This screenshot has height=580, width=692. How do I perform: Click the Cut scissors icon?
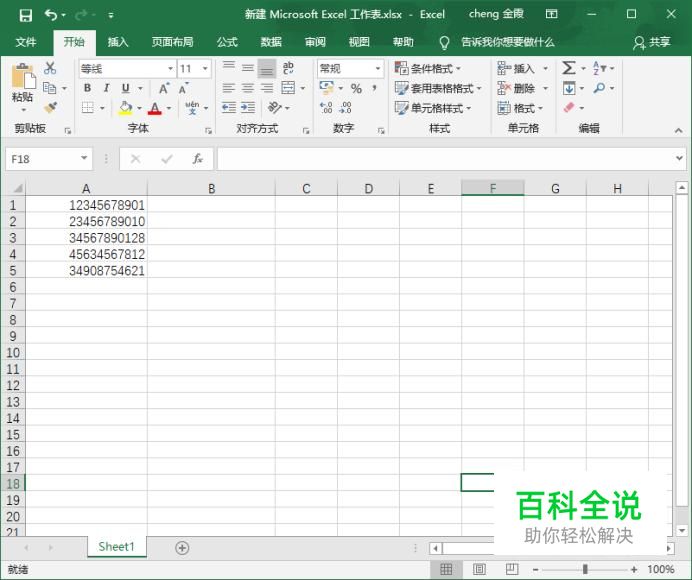(50, 68)
